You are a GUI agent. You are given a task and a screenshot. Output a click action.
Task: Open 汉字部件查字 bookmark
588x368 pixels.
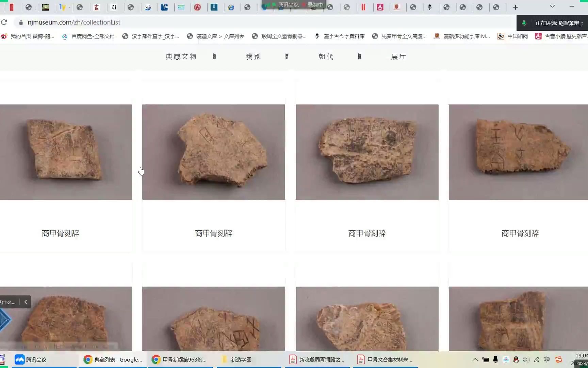151,36
